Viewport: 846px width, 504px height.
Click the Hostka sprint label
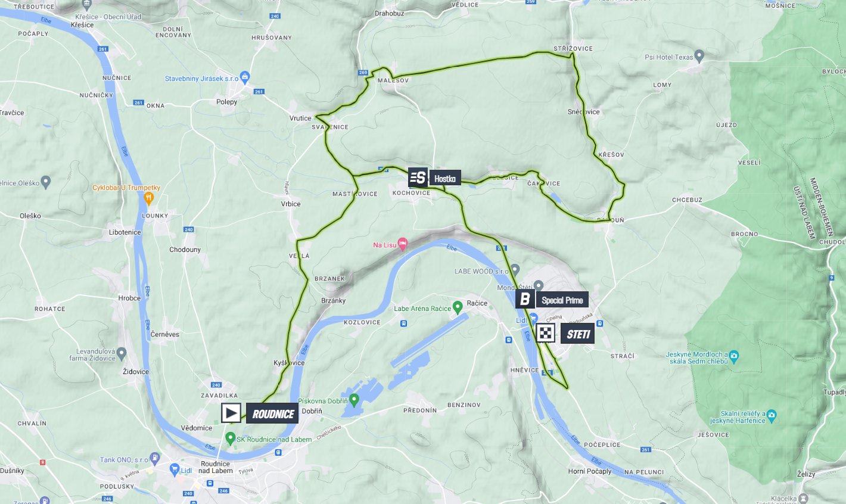(x=444, y=178)
